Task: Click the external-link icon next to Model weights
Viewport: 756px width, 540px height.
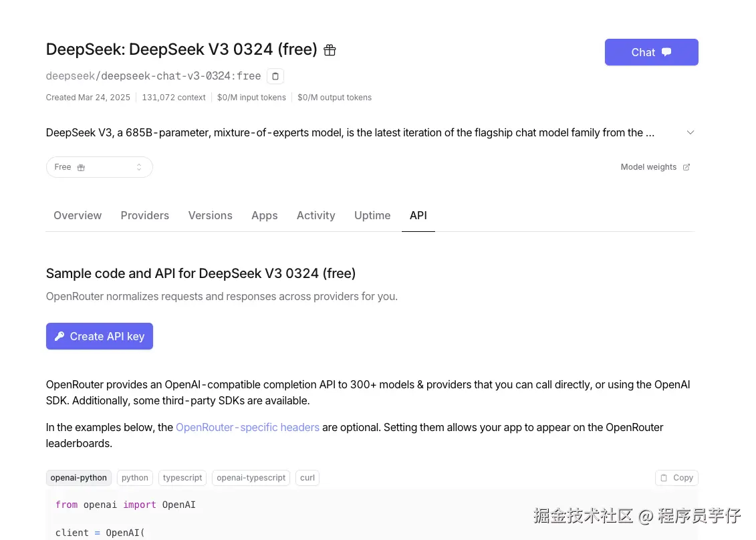Action: [x=686, y=167]
